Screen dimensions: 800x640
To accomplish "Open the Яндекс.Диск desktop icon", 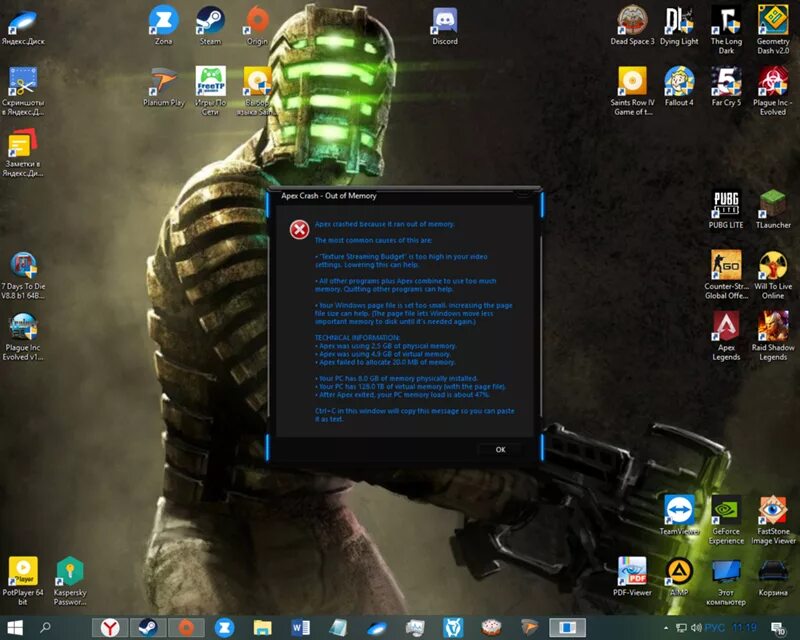I will click(x=23, y=27).
